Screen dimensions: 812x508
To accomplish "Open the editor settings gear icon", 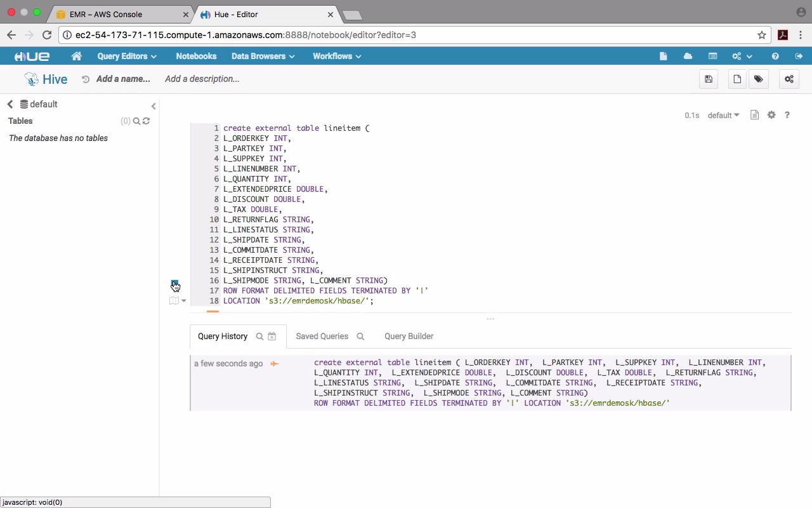I will click(771, 115).
